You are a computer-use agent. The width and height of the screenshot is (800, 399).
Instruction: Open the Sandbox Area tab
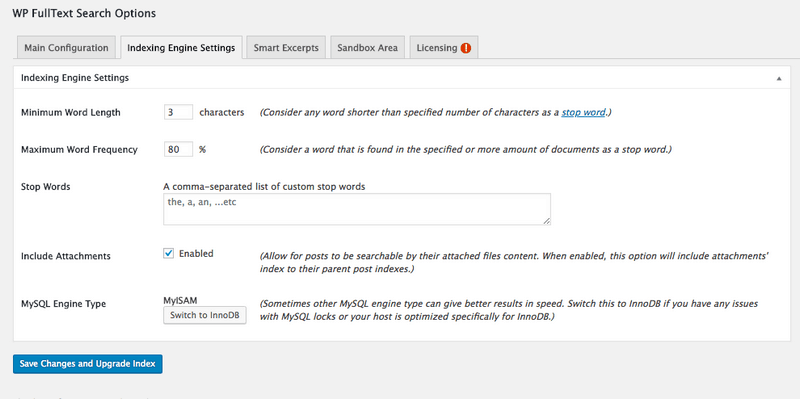(367, 48)
